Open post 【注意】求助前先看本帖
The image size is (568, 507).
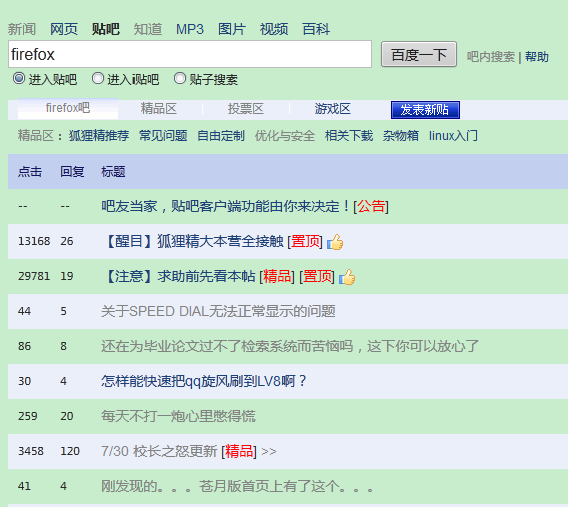[179, 276]
